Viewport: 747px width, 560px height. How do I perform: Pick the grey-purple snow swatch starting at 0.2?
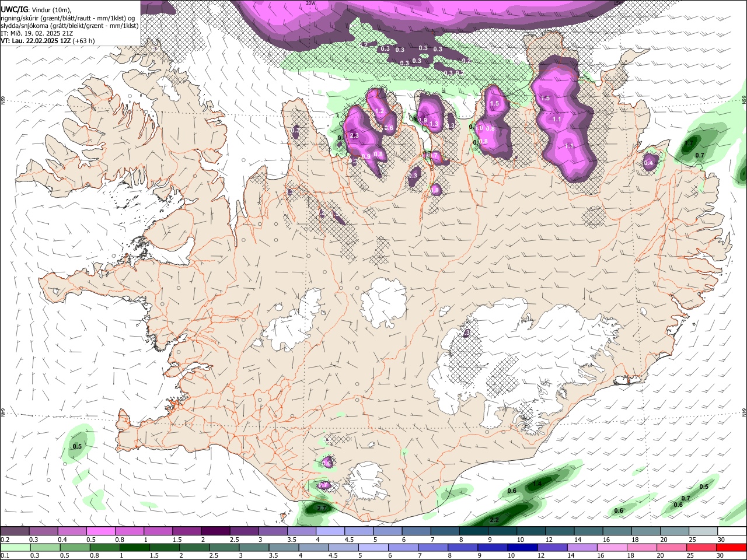pos(15,531)
